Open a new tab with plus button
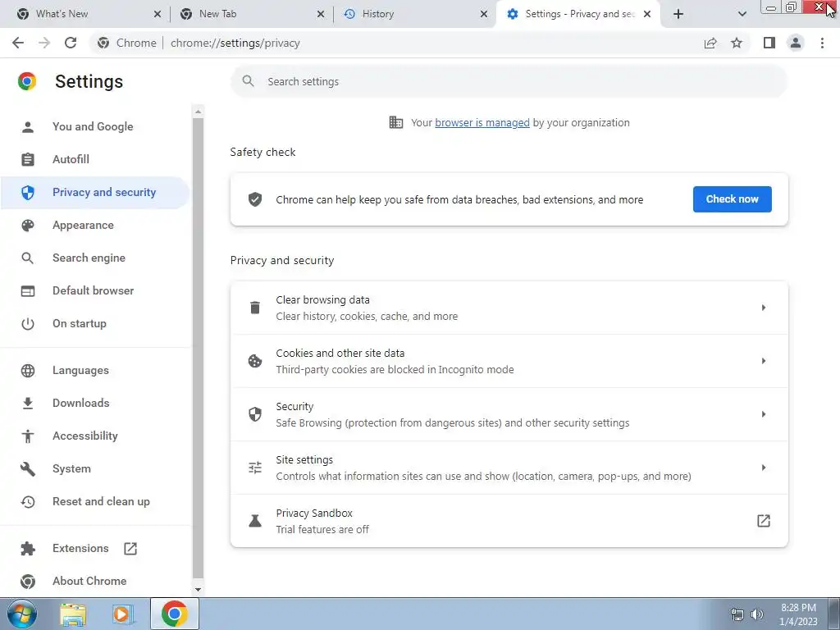The image size is (840, 630). tap(678, 14)
